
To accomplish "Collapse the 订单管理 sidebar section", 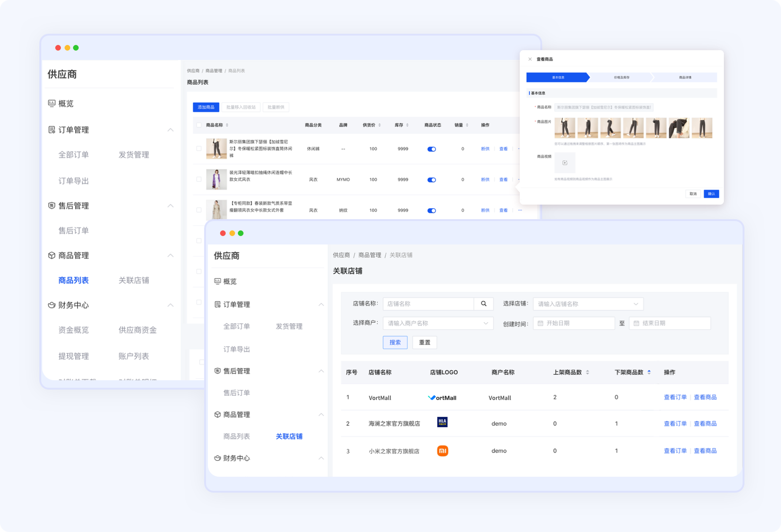I will tap(321, 304).
